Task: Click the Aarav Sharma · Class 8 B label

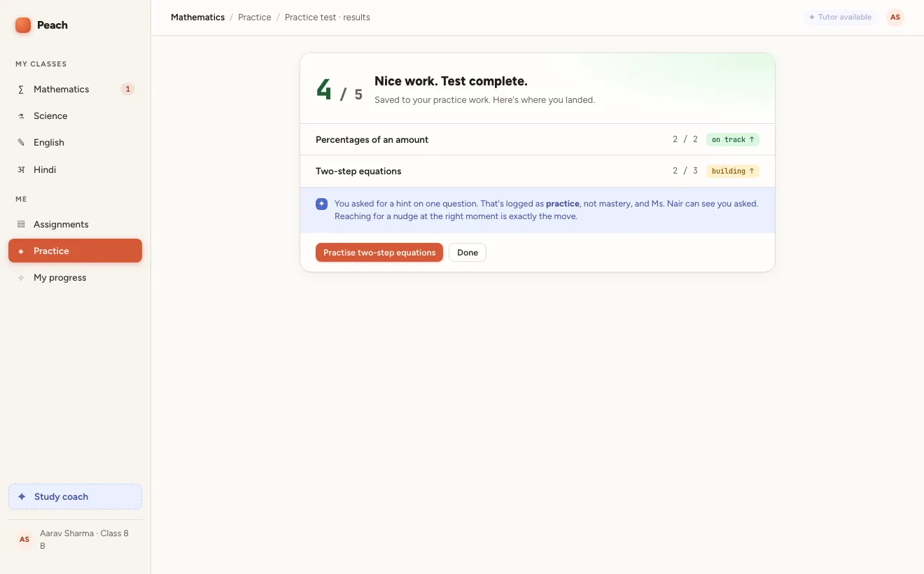Action: click(x=84, y=540)
